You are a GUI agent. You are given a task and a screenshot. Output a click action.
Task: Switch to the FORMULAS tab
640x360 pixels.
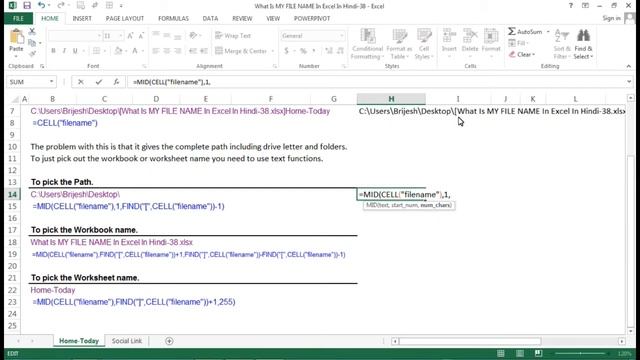(x=173, y=18)
